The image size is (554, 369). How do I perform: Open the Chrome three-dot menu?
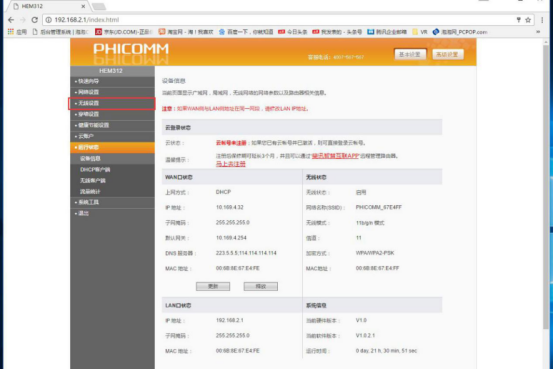[542, 20]
